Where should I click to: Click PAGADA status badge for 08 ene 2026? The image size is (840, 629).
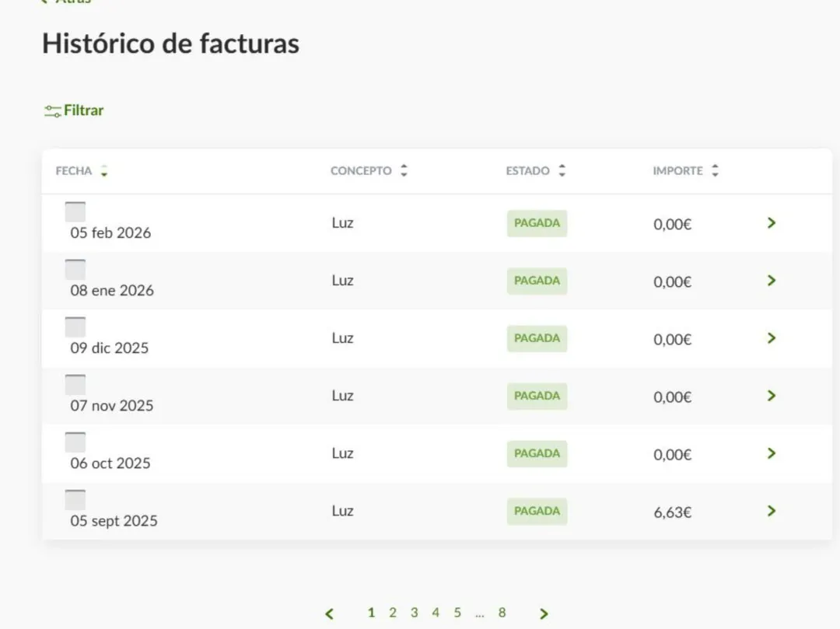click(537, 281)
